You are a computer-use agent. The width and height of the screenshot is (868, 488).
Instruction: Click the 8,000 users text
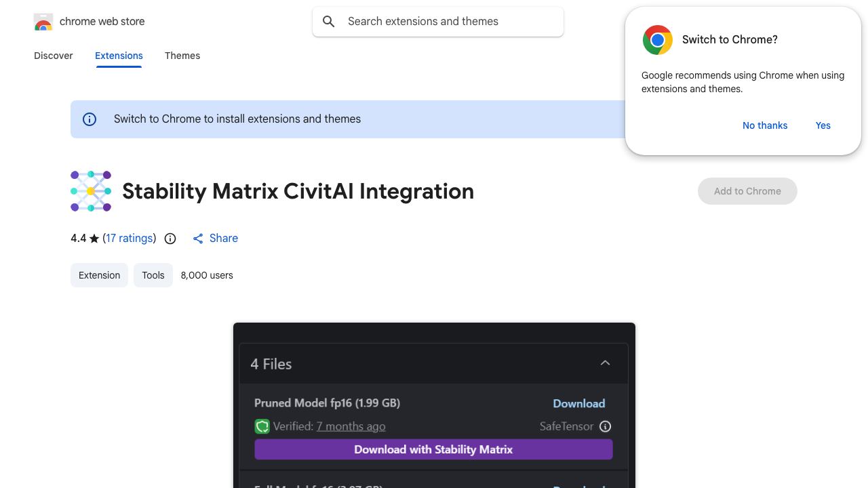pyautogui.click(x=207, y=275)
